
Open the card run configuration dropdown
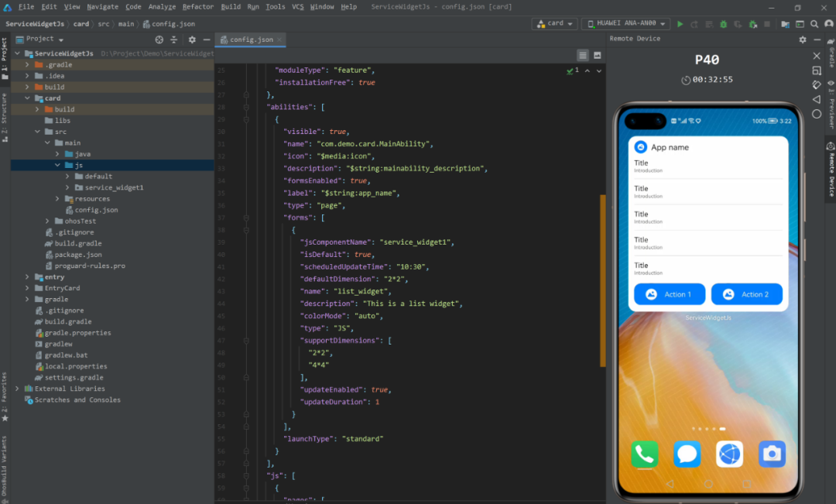coord(554,24)
